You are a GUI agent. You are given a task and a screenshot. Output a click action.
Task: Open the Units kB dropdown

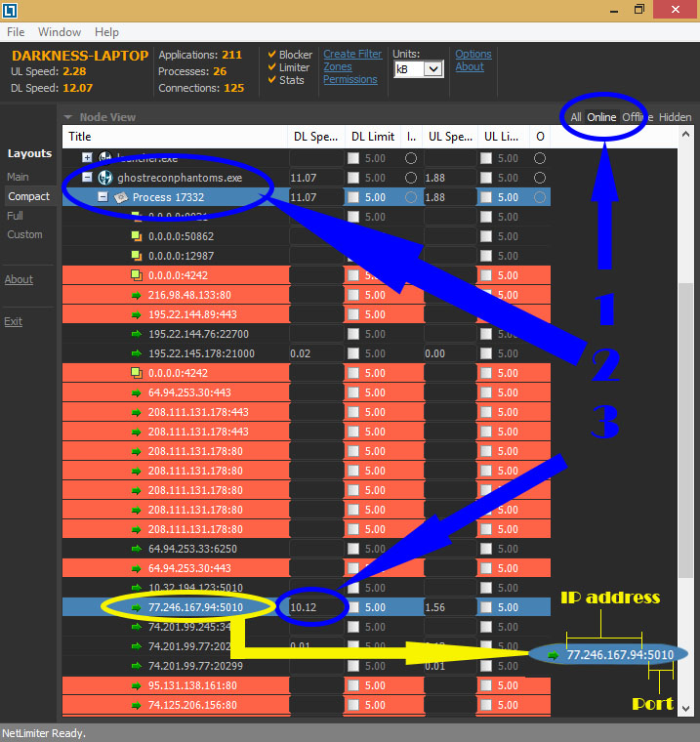click(x=433, y=69)
